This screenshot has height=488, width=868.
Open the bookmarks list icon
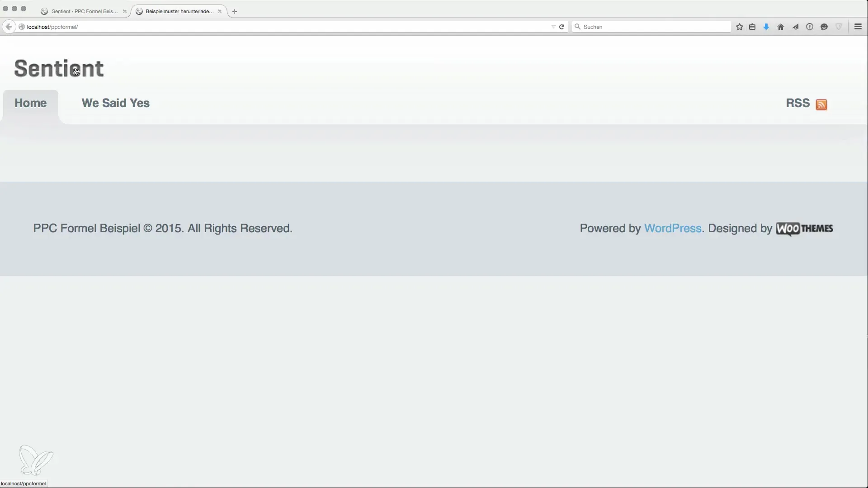[752, 27]
